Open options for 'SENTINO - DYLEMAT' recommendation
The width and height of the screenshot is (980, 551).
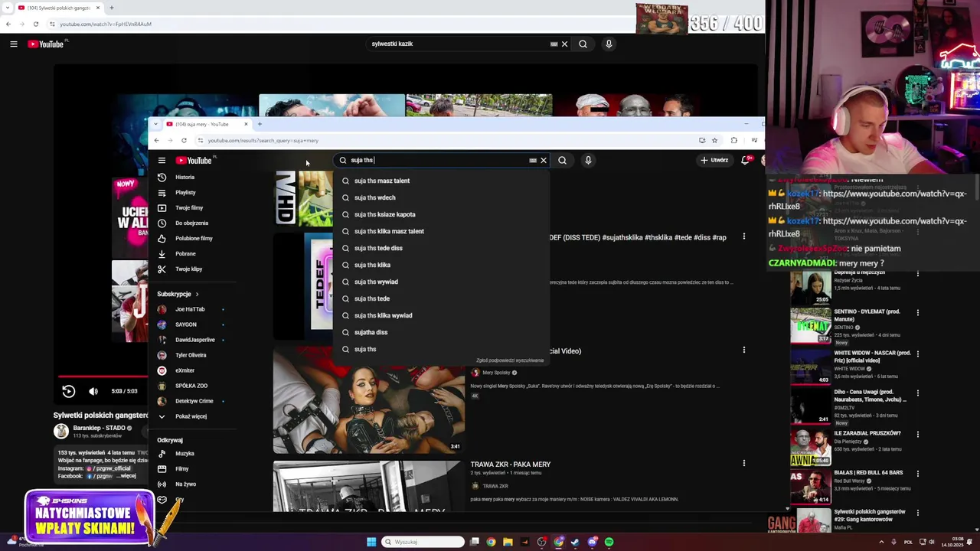point(917,312)
